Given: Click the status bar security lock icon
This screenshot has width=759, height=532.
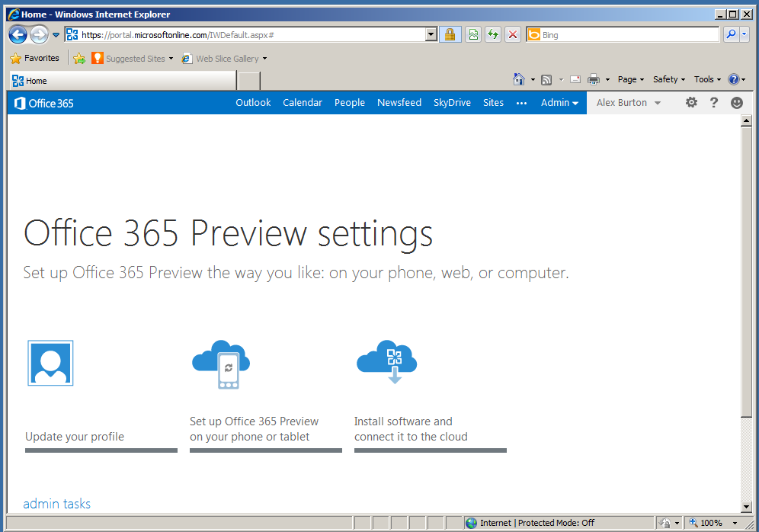Looking at the screenshot, I should coord(665,523).
